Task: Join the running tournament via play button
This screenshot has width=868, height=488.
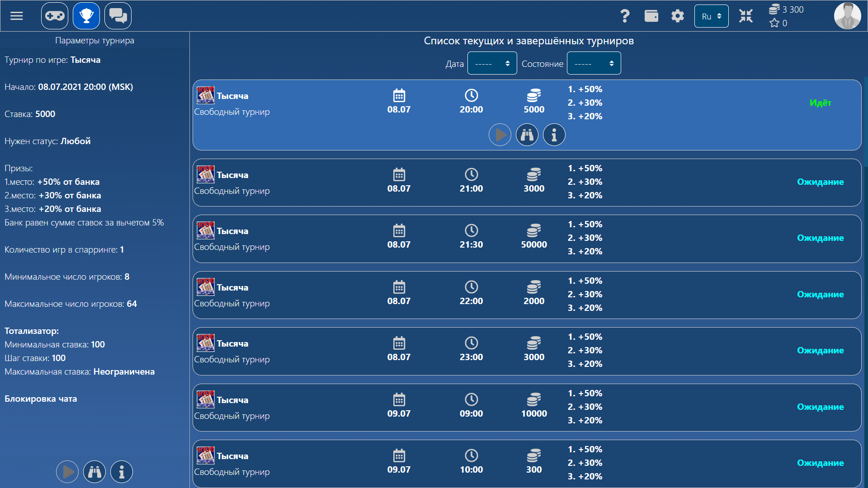Action: click(500, 134)
